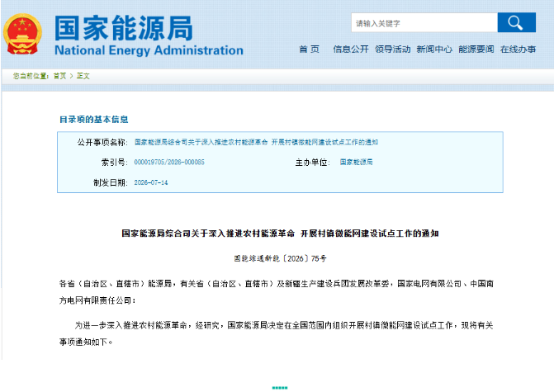This screenshot has height=392, width=554.
Task: Click the breadcrumb chevron separator
Action: point(71,76)
